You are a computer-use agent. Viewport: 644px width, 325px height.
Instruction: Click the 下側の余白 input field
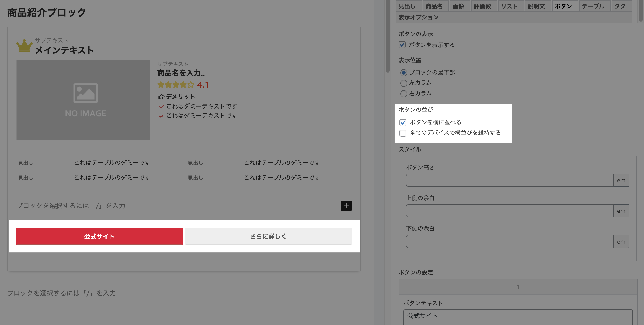point(510,241)
